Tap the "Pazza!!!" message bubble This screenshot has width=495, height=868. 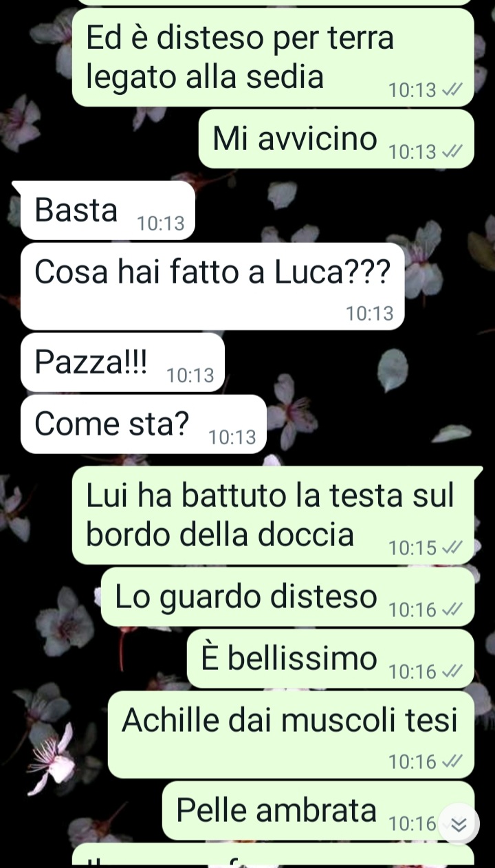(123, 362)
